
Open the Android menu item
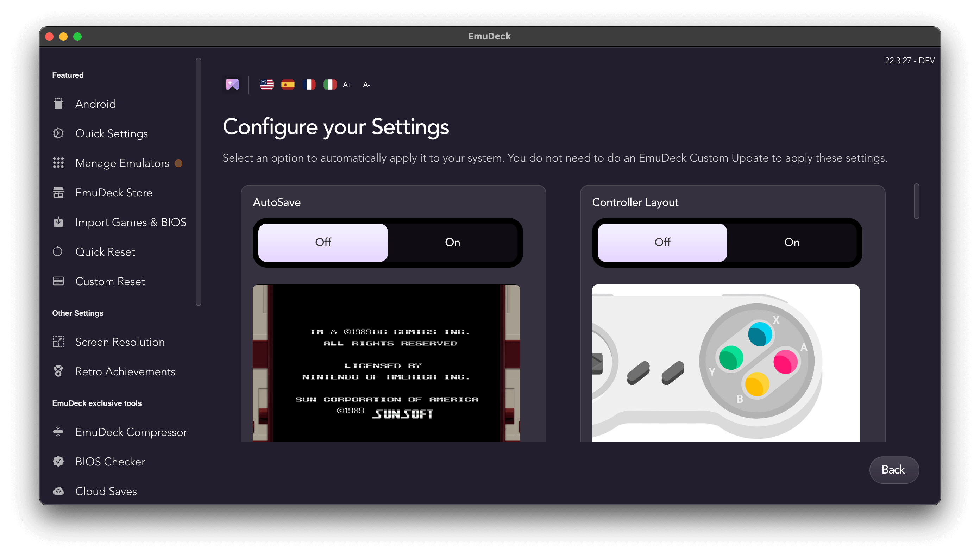tap(96, 104)
